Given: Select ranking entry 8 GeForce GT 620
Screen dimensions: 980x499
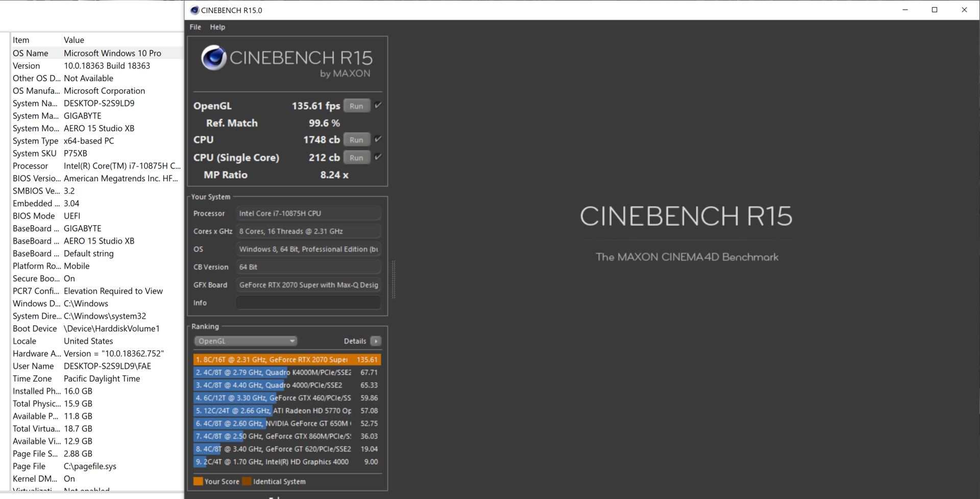Looking at the screenshot, I should [287, 449].
